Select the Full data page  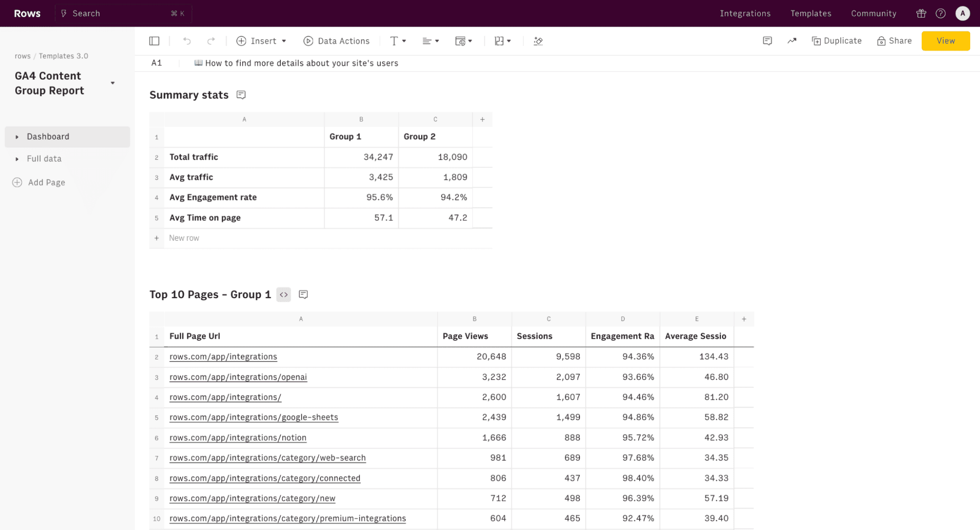[44, 159]
